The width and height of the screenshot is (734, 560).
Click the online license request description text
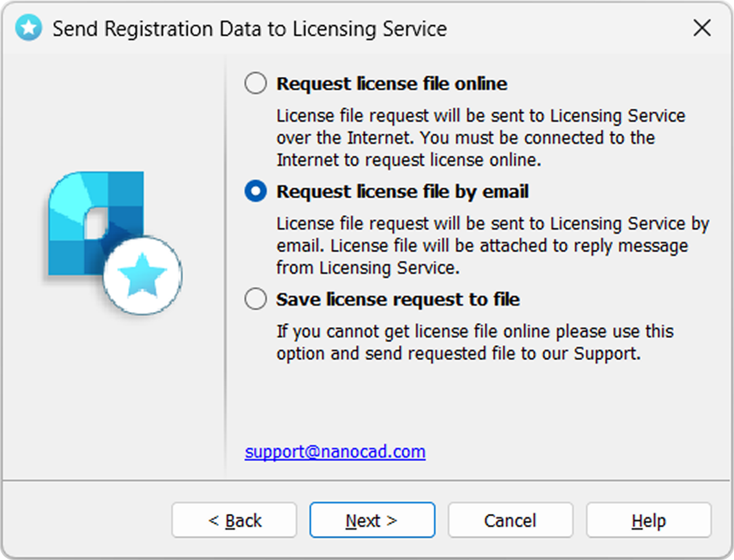(x=481, y=138)
